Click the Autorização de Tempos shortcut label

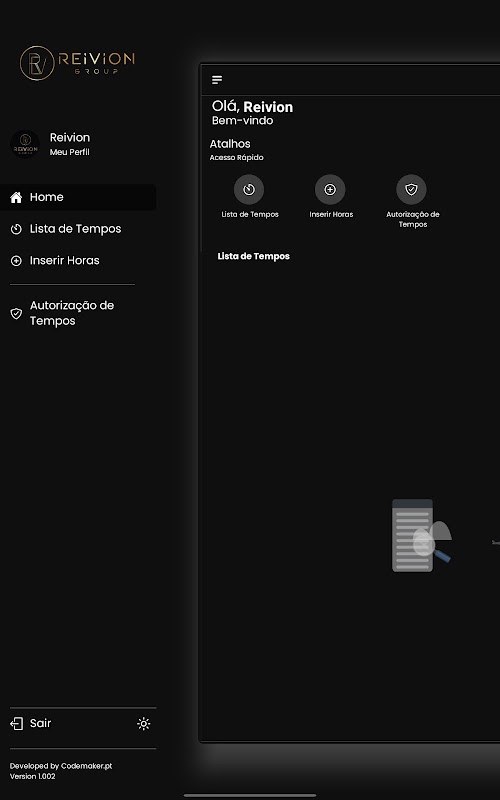(x=413, y=219)
